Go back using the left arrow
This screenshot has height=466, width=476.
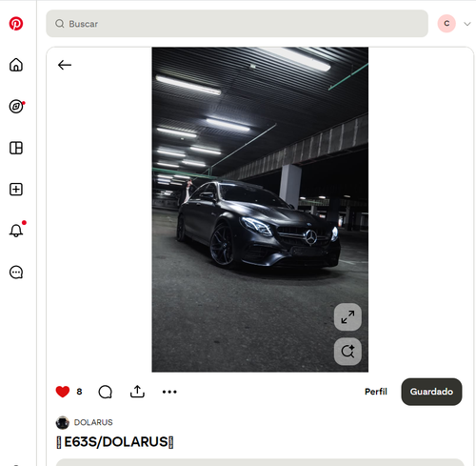tap(65, 65)
